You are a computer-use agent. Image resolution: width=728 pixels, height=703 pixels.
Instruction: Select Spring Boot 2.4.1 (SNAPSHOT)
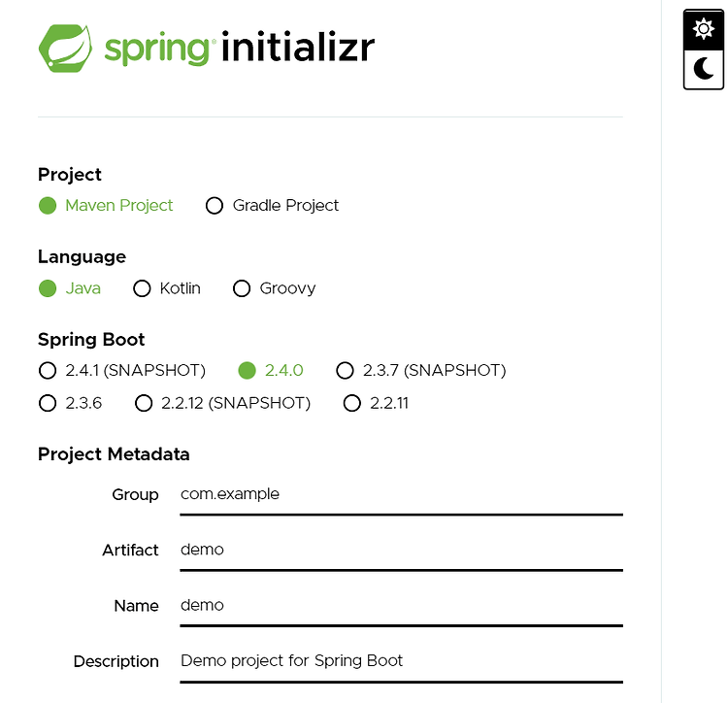coord(122,371)
